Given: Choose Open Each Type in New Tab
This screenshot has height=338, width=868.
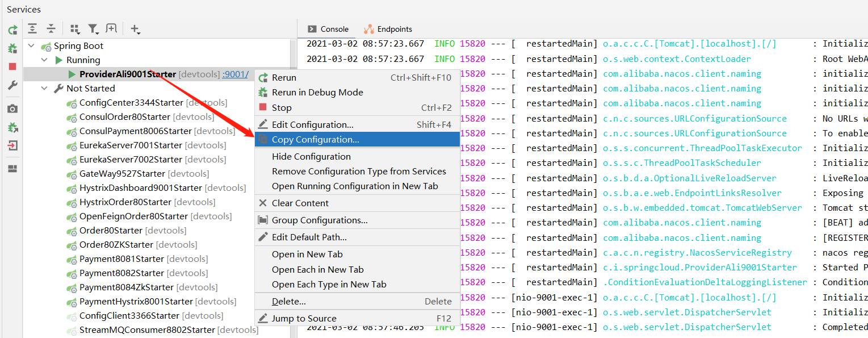Looking at the screenshot, I should coord(357,285).
